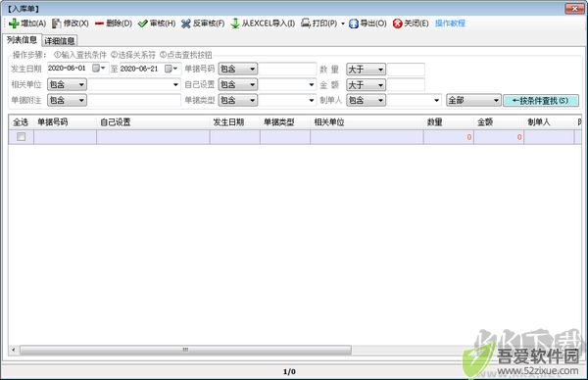The width and height of the screenshot is (588, 380).
Task: Open the 单据附注 包含 operator dropdown
Action: (67, 100)
